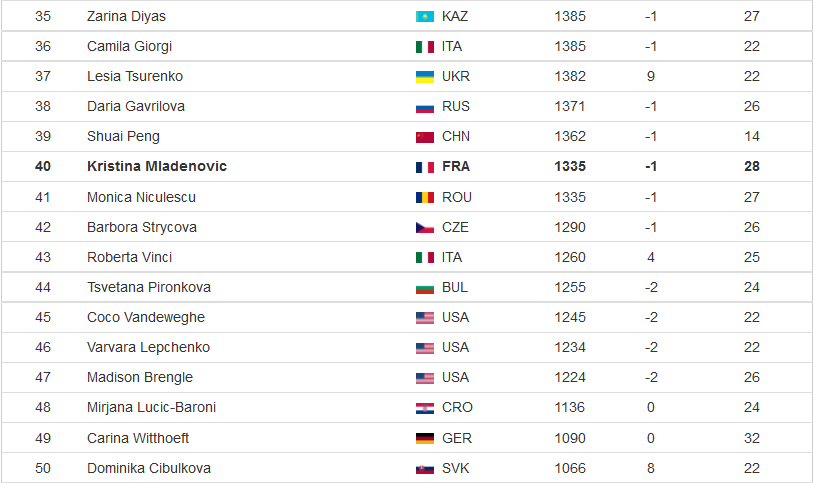The height and width of the screenshot is (483, 815).
Task: Select Madison Brengle's name in row 47
Action: [140, 377]
